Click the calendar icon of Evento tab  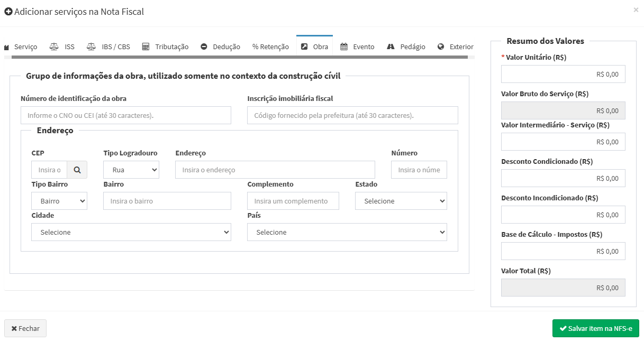(344, 47)
